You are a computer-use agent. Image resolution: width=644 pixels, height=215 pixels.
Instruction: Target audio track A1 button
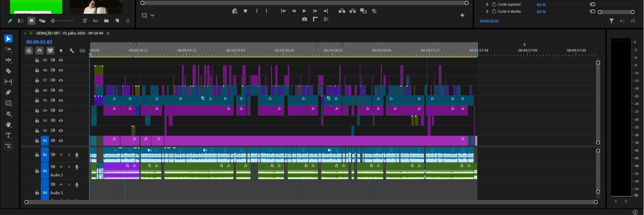45,155
